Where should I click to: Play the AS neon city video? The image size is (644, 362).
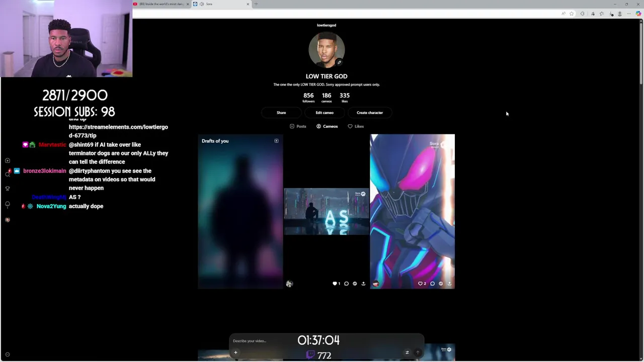pyautogui.click(x=327, y=212)
